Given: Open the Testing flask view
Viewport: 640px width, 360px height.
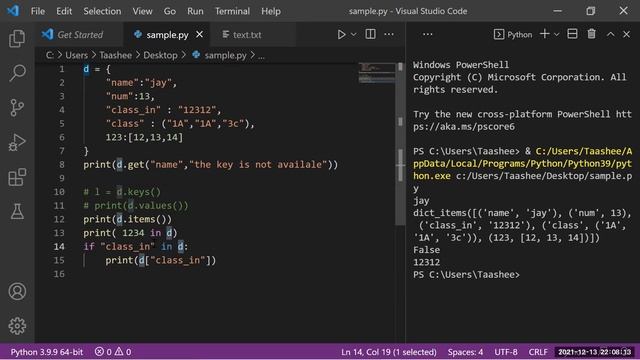Looking at the screenshot, I should click(x=17, y=211).
